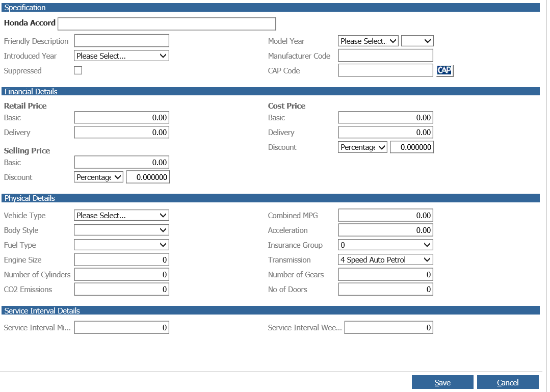
Task: Enable the Suppressed checkbox
Action: pos(77,70)
